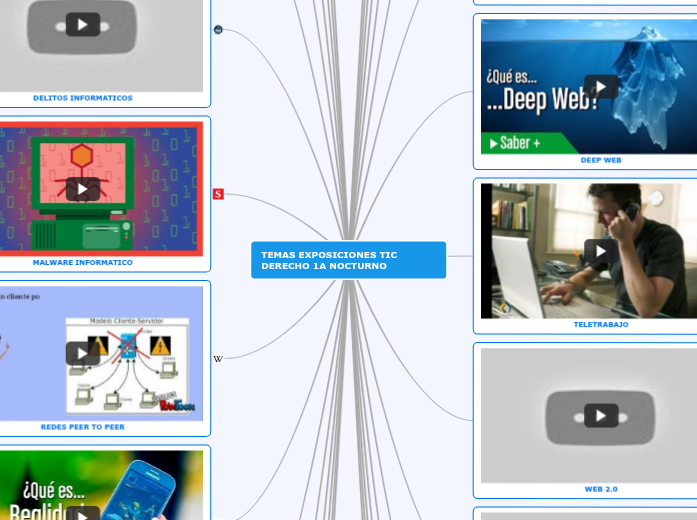Select the WEB 2.0 label text
This screenshot has width=697, height=520.
click(x=600, y=489)
